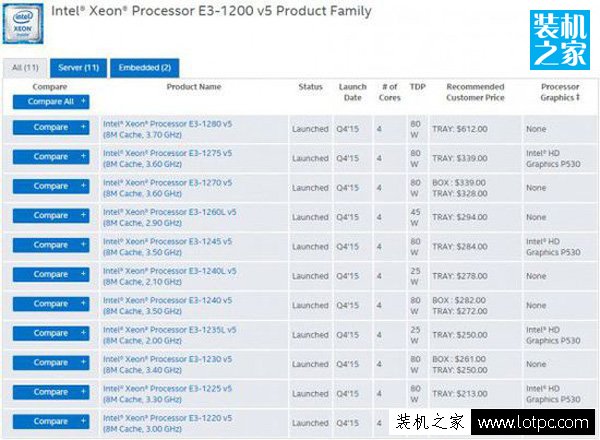This screenshot has width=600, height=440.
Task: Click Launched status in E3-1280 v5 row
Action: click(310, 129)
